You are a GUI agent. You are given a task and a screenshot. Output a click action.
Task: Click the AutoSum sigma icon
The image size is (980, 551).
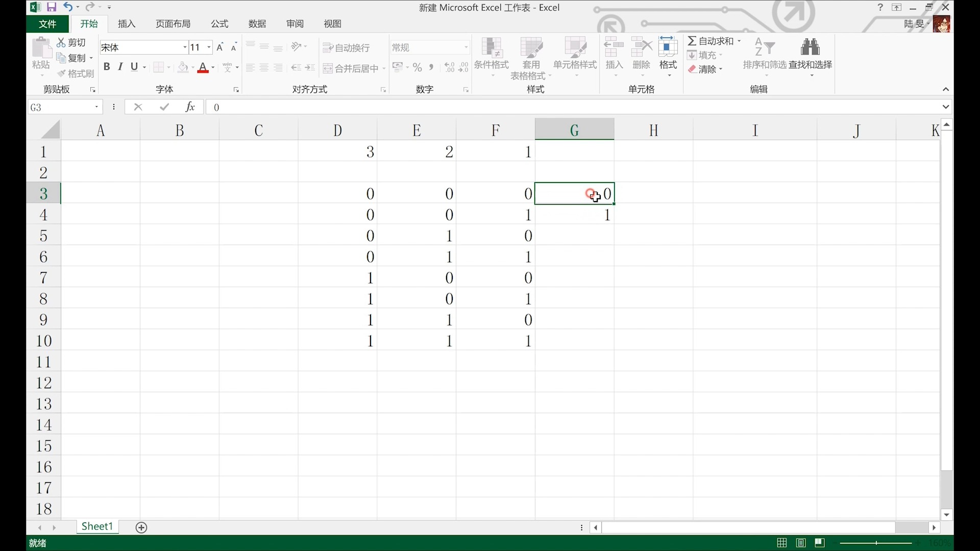tap(692, 41)
